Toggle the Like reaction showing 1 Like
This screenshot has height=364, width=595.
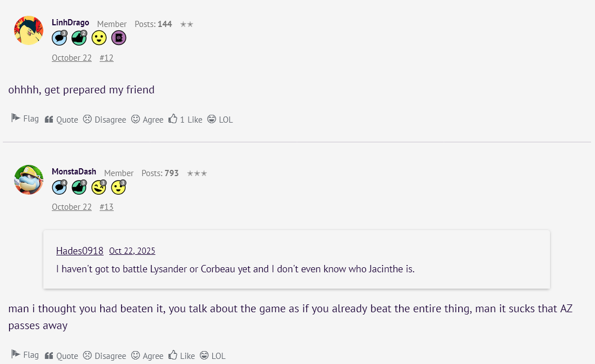pos(185,119)
